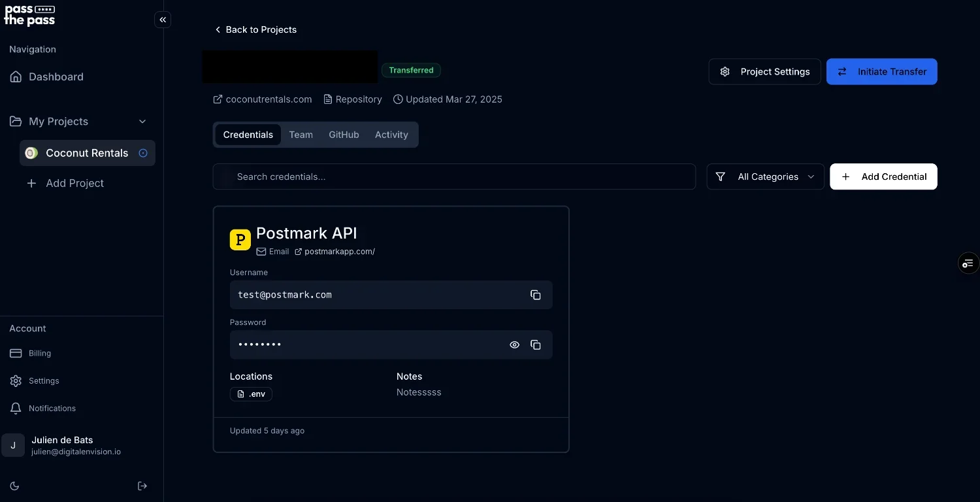Reveal password with the eye icon
Image resolution: width=980 pixels, height=502 pixels.
pos(514,344)
